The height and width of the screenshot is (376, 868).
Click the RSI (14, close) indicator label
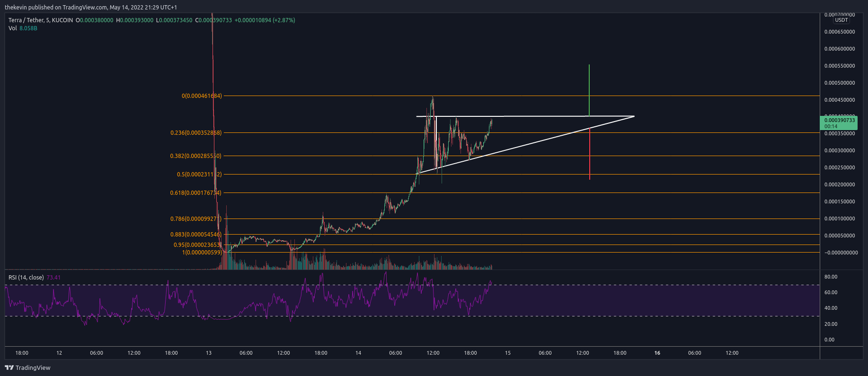26,278
